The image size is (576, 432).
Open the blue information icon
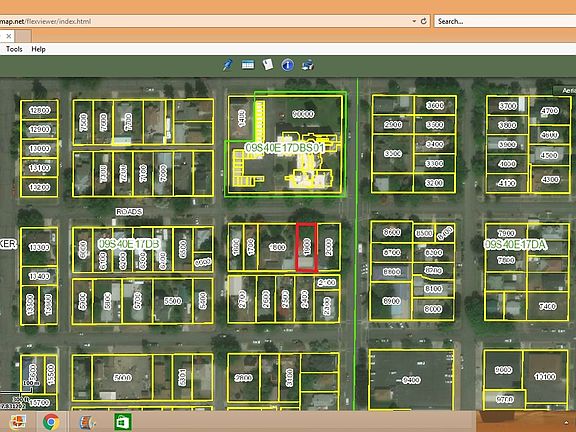coord(287,65)
